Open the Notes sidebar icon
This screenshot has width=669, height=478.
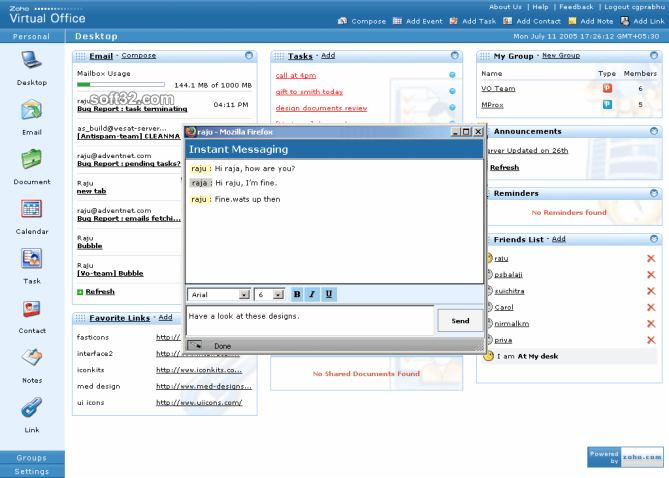(x=32, y=358)
